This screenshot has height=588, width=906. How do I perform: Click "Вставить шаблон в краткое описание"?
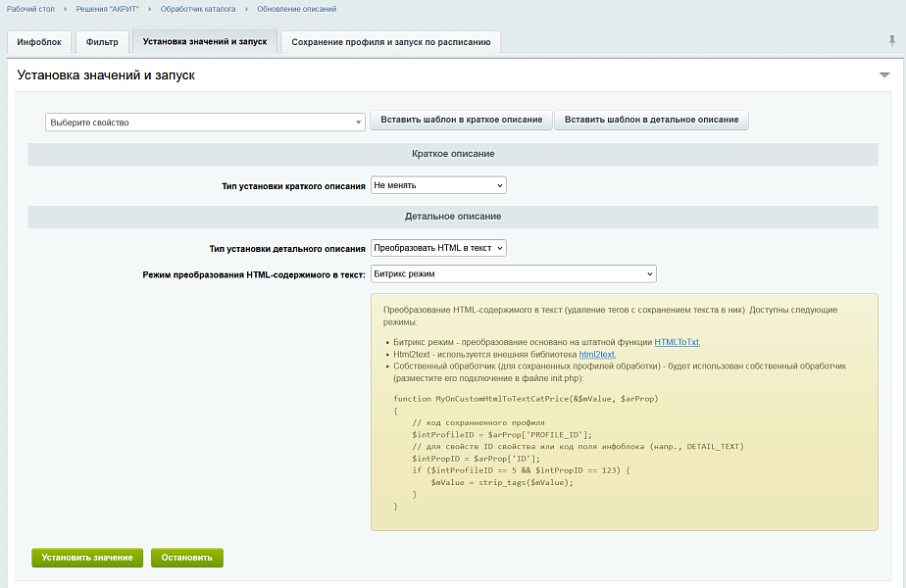click(x=460, y=121)
